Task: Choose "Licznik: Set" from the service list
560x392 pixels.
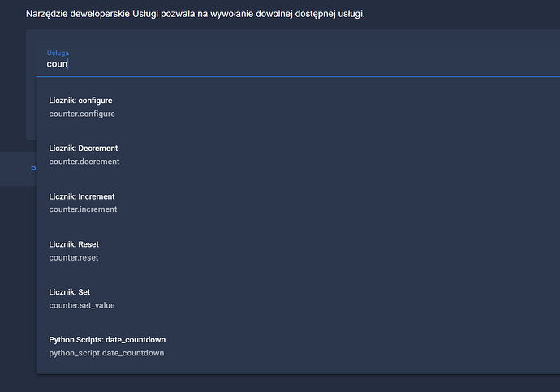Action: pyautogui.click(x=69, y=292)
